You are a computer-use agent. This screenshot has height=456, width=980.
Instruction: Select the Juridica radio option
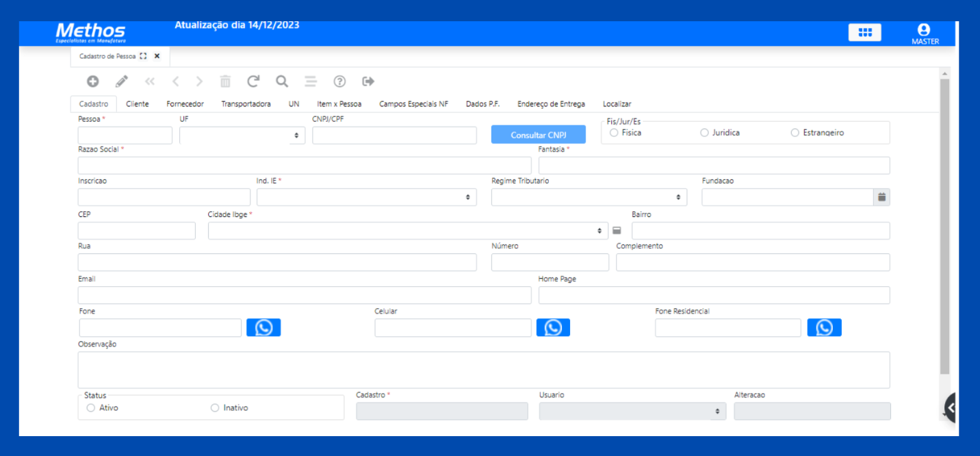coord(704,133)
